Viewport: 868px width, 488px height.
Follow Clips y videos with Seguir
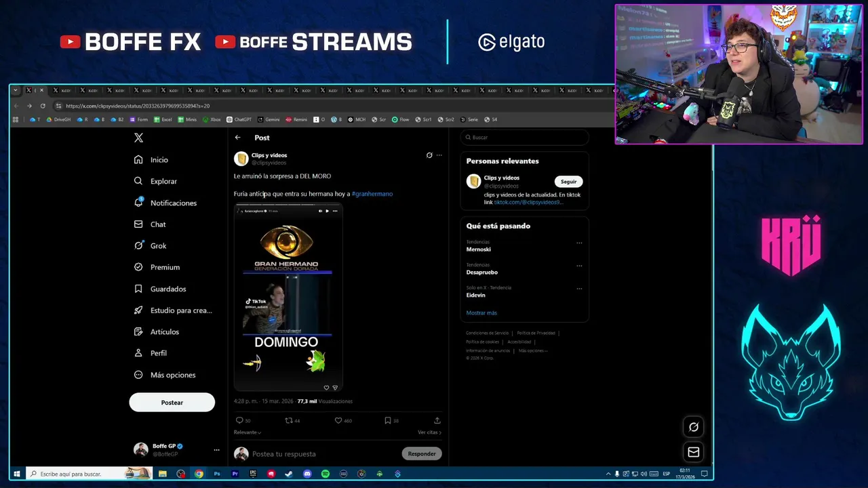coord(568,182)
